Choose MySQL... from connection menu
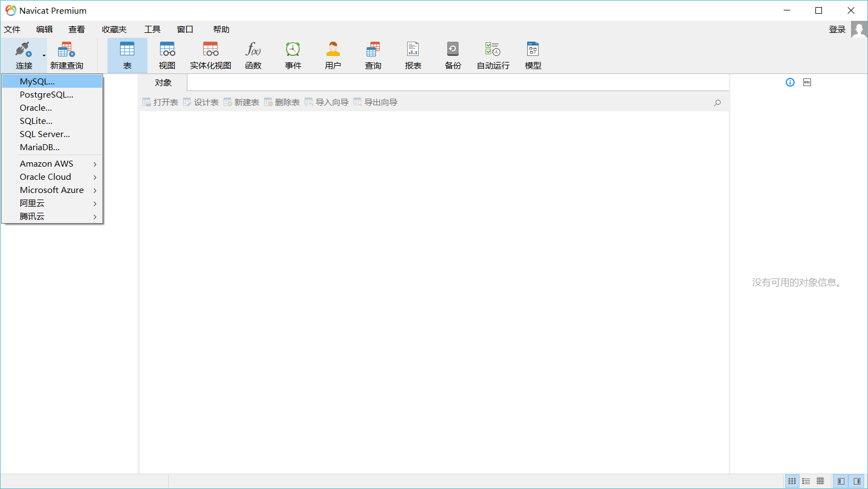868x489 pixels. [x=52, y=81]
